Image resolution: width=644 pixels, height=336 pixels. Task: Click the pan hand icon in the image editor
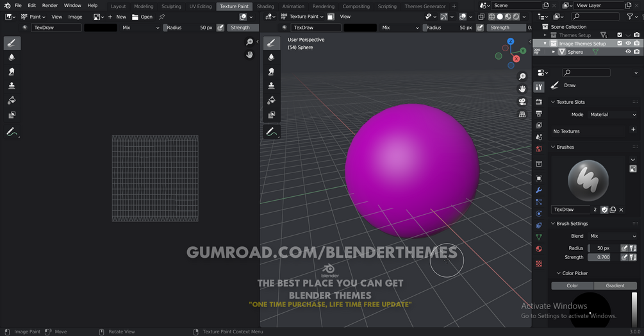pyautogui.click(x=249, y=55)
